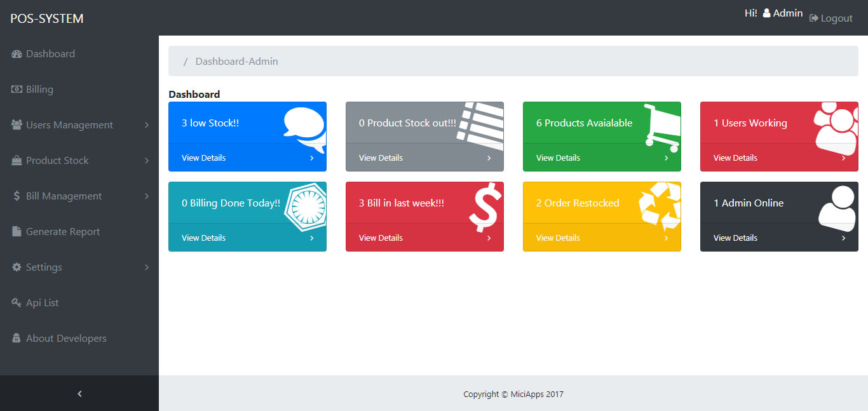Click the dollar icon beside Bill Management
Image resolution: width=868 pixels, height=411 pixels.
[17, 196]
